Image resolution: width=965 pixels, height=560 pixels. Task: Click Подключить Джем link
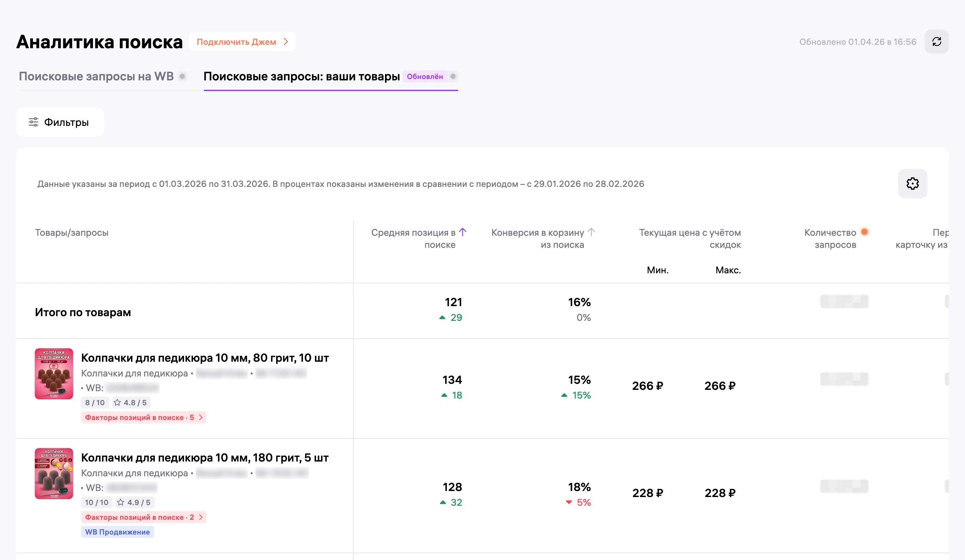click(x=242, y=42)
